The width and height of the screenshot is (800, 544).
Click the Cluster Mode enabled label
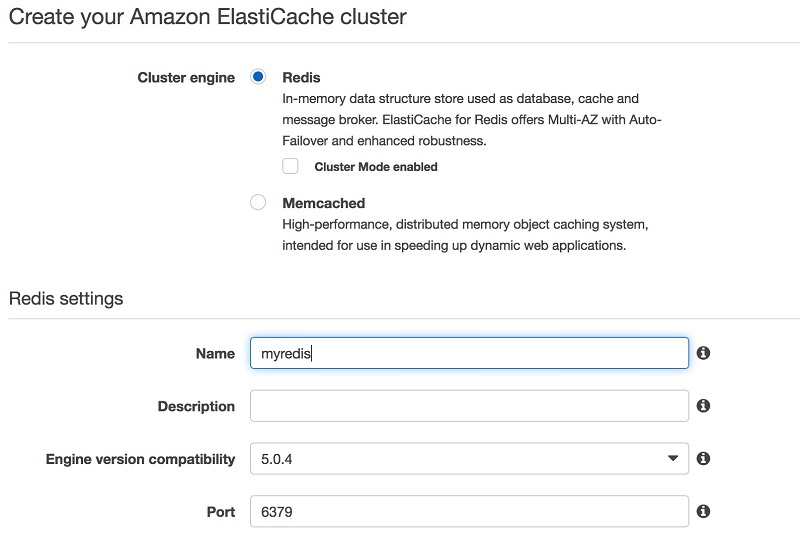376,167
